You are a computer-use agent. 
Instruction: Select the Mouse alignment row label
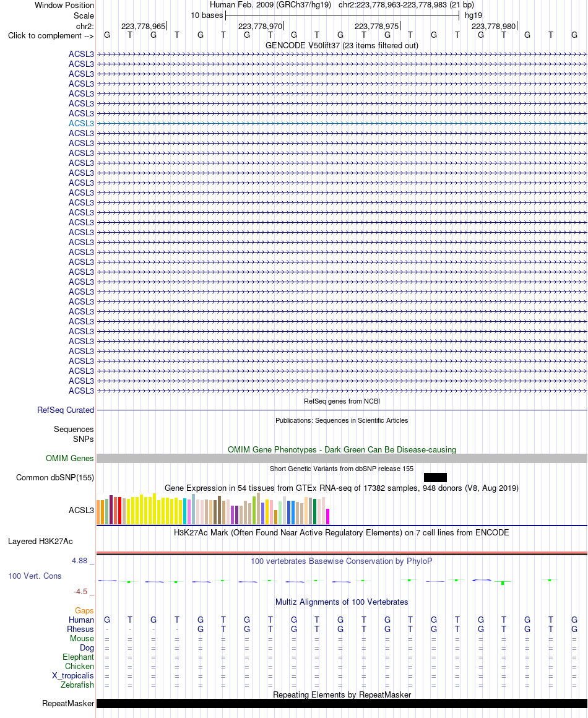[x=82, y=638]
